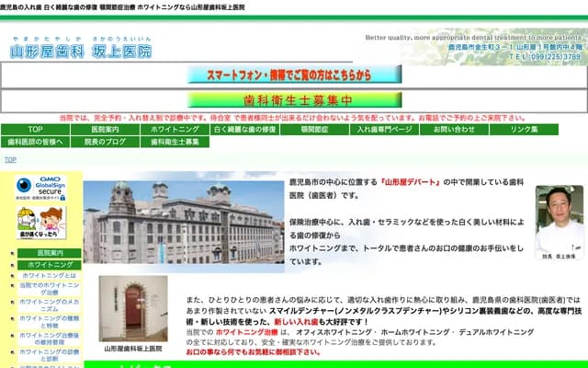Open the 医院案内 navigation menu item
The width and height of the screenshot is (588, 368).
pyautogui.click(x=105, y=130)
